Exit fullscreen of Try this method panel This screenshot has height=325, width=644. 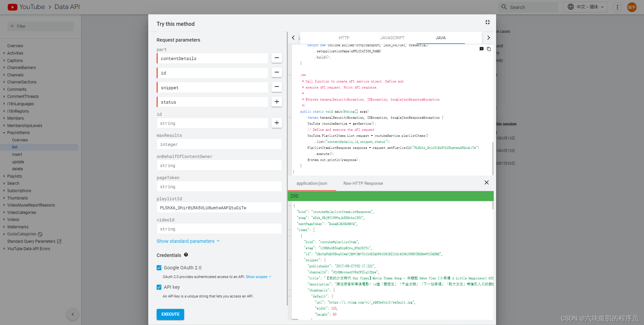pos(487,22)
